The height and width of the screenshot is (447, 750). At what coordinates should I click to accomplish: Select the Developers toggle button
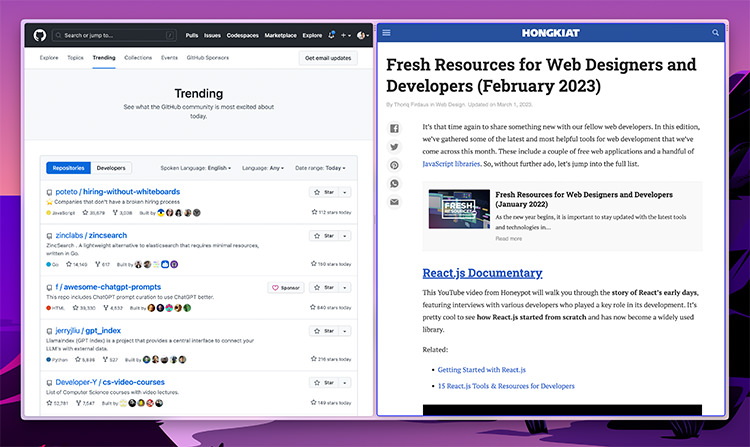point(111,168)
